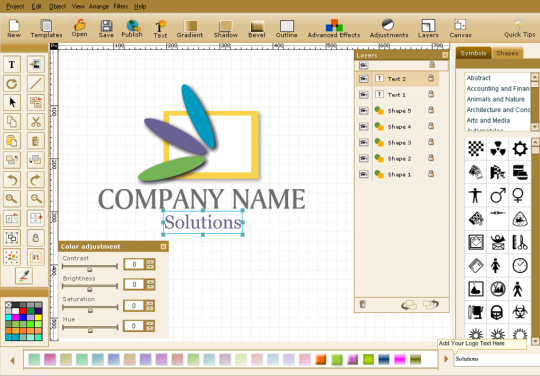Click the trash delete tool in toolbox

(x=36, y=141)
